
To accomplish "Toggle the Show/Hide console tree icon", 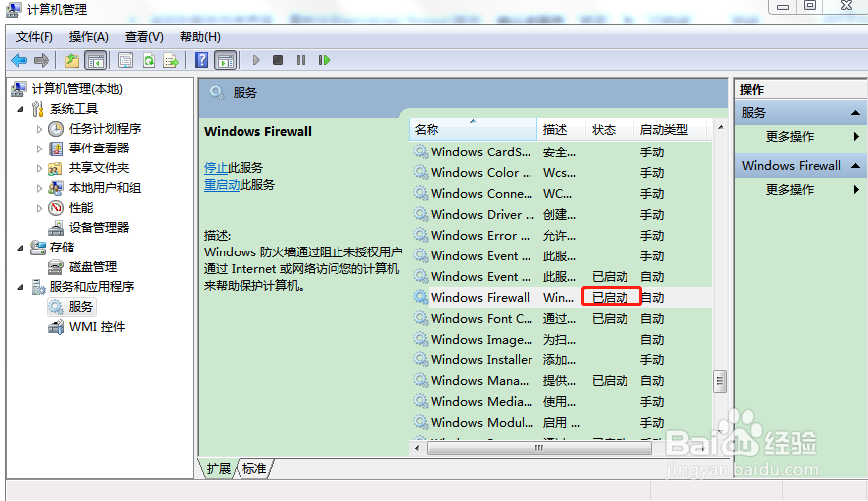I will [x=96, y=60].
